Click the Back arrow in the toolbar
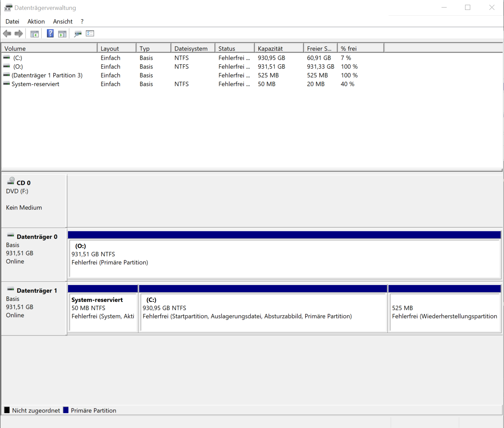504x428 pixels. point(7,33)
